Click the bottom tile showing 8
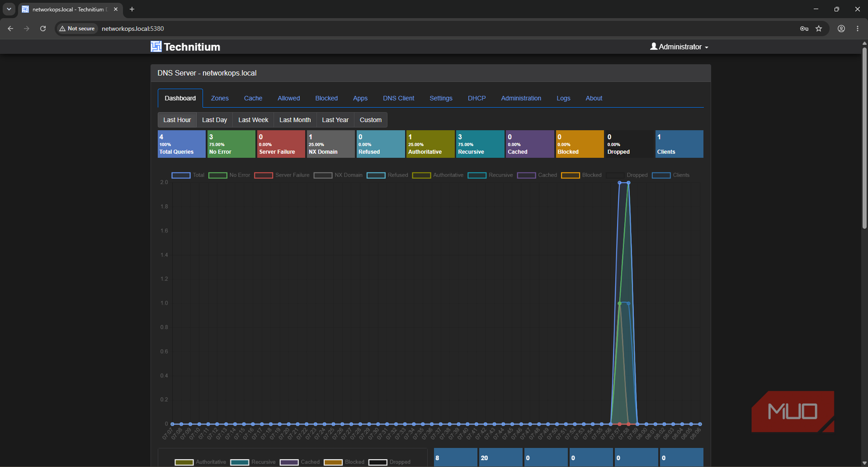Screen dimensions: 868x467 (456, 458)
